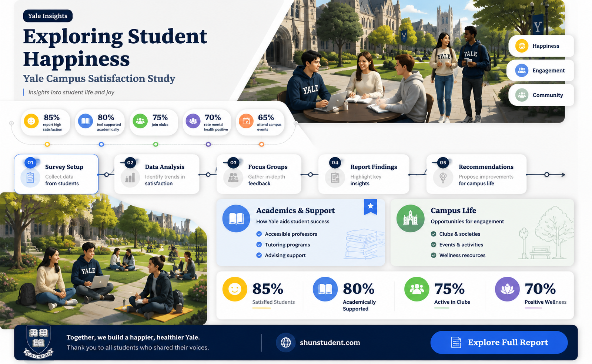Click the checkmark next to Events & activities
Viewport: 592px width, 364px height.
[434, 245]
